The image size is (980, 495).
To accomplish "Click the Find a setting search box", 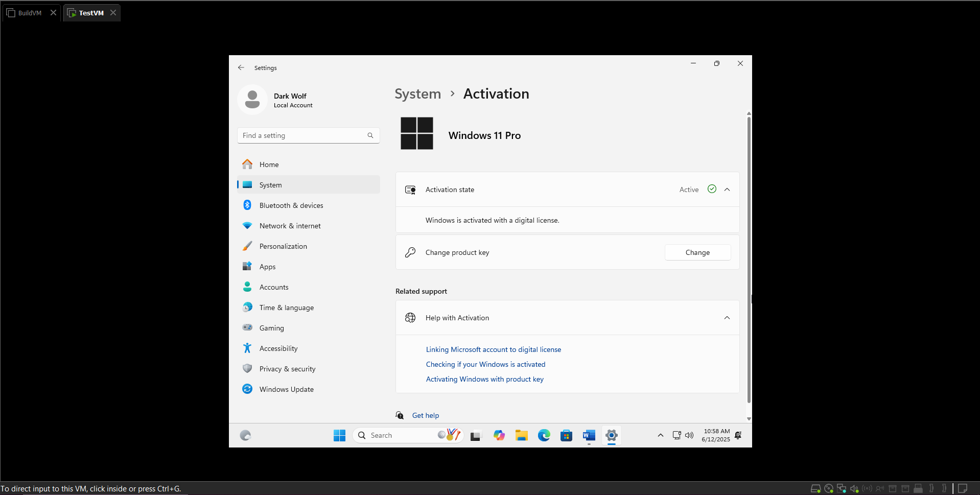I will coord(309,135).
